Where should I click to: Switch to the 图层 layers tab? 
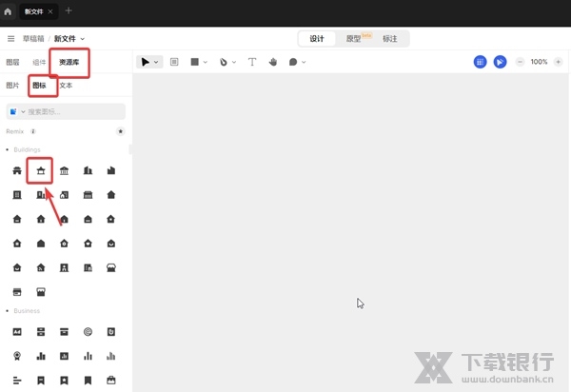click(x=12, y=62)
